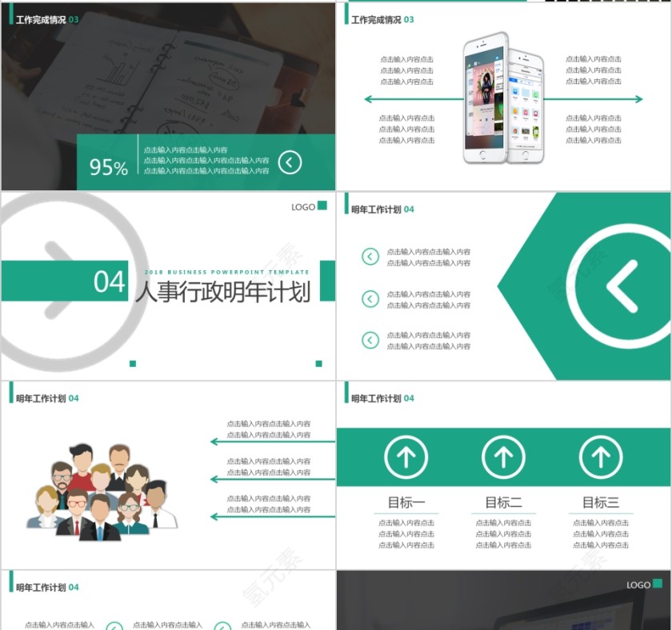672x630 pixels.
Task: Click the LOGO label on the section divider slide
Action: coord(302,207)
